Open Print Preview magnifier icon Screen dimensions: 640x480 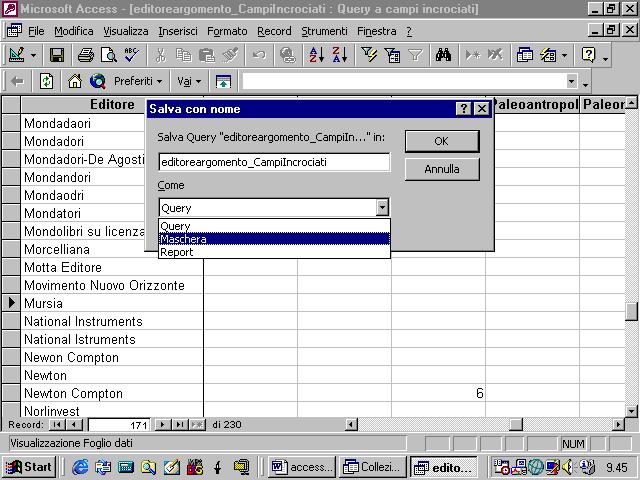coord(109,55)
